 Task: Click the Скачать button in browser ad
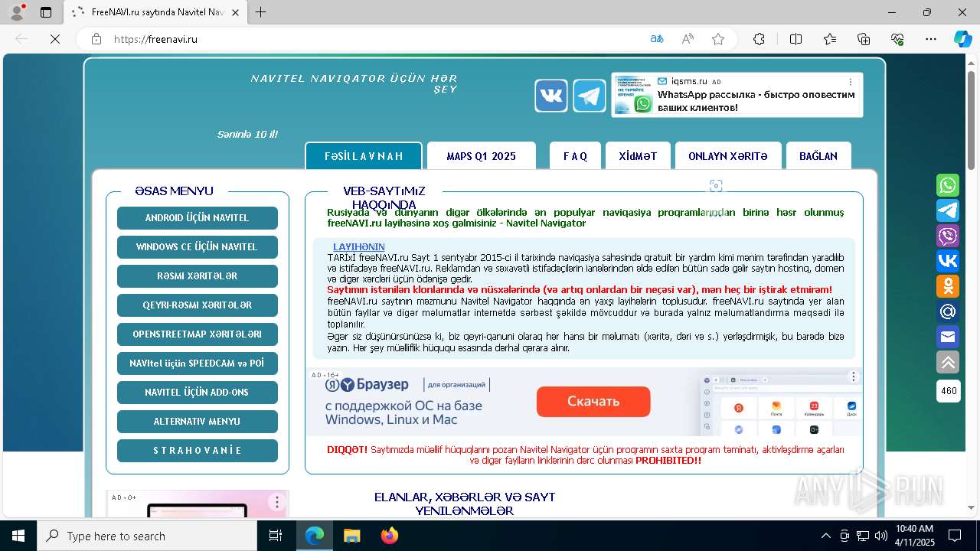593,402
